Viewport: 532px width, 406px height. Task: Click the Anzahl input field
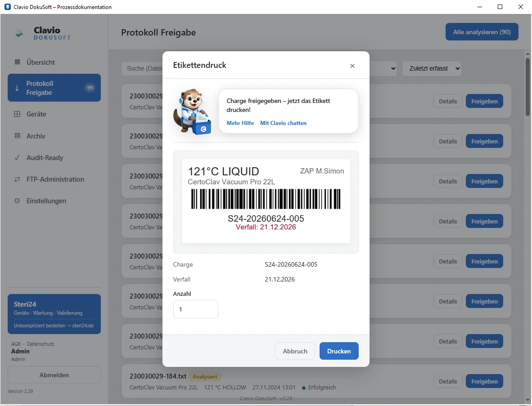(x=195, y=309)
